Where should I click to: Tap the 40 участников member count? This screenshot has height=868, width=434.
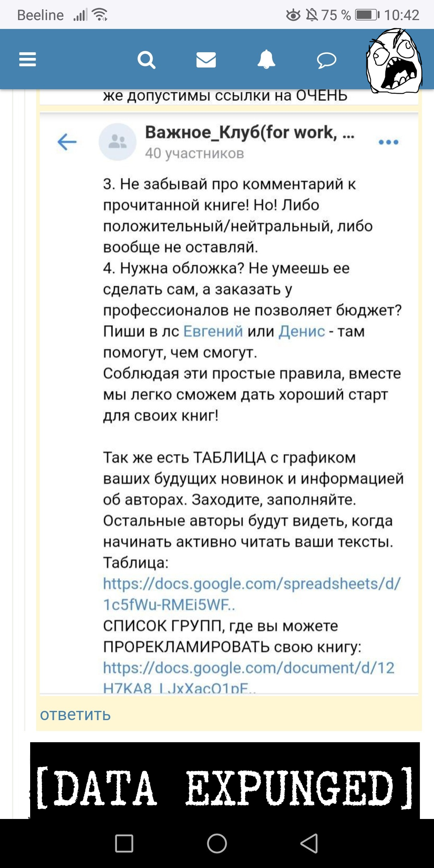click(x=194, y=153)
